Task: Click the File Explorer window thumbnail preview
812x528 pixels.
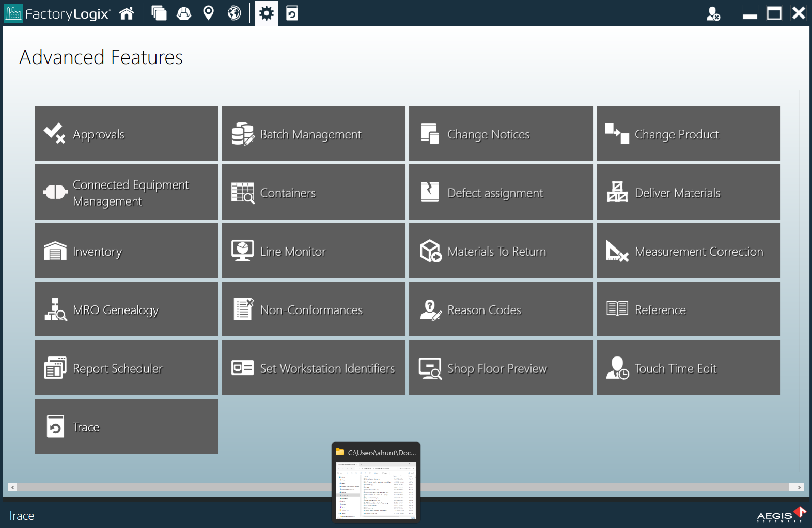Action: (x=376, y=490)
